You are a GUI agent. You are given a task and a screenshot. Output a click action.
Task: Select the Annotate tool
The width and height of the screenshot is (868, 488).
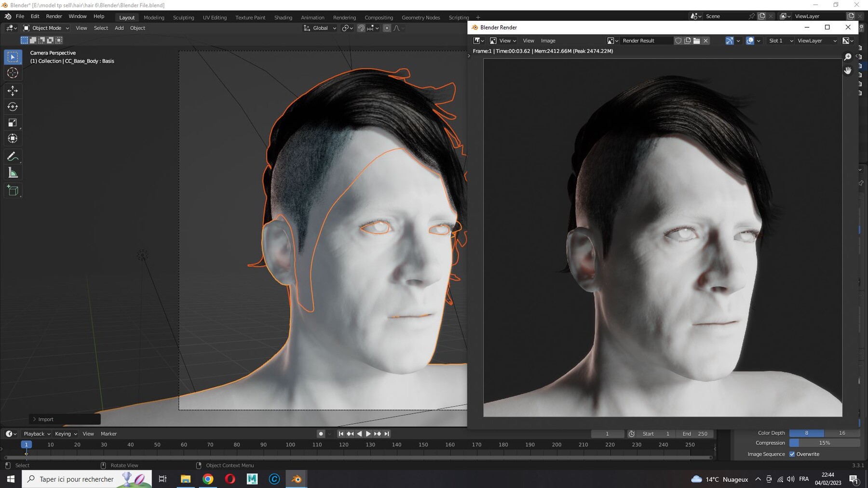[x=13, y=157]
